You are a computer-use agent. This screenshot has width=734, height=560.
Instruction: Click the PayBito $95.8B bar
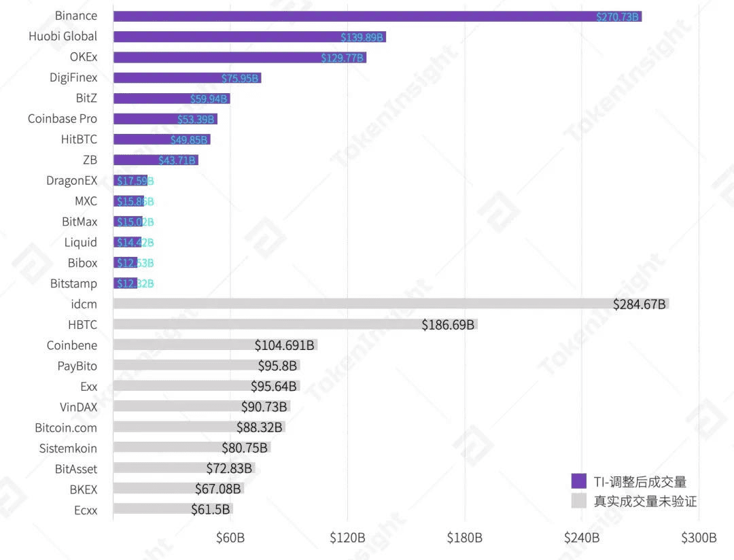207,366
